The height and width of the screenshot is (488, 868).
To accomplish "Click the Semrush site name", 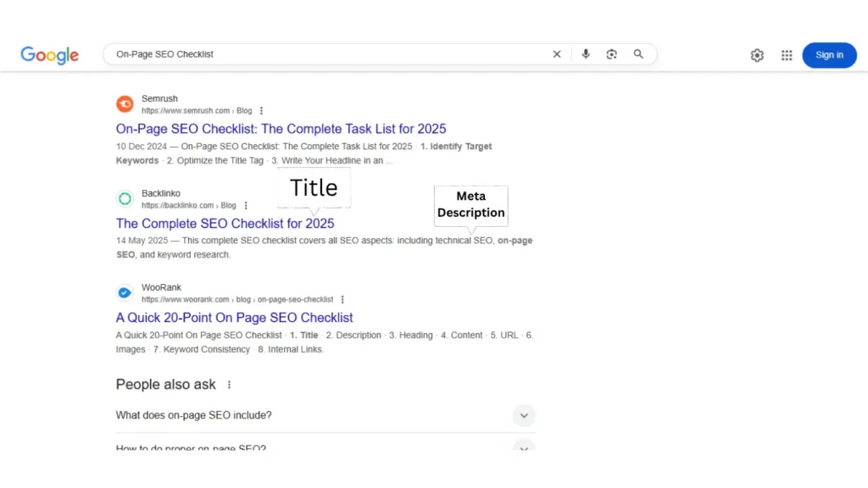I will 159,98.
